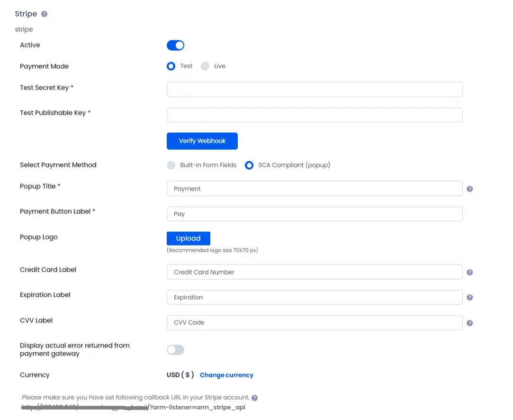This screenshot has height=420, width=513.
Task: Click the recommended logo size note
Action: click(x=212, y=250)
